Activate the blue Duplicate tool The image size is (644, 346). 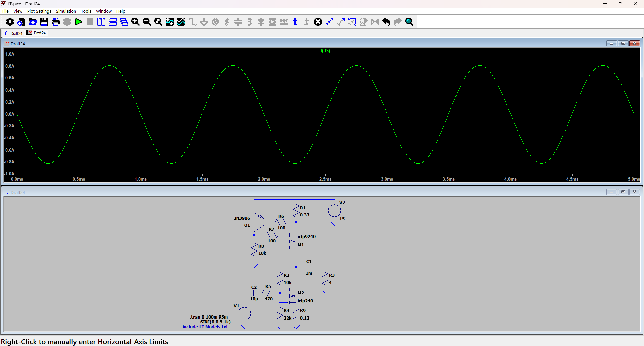329,22
